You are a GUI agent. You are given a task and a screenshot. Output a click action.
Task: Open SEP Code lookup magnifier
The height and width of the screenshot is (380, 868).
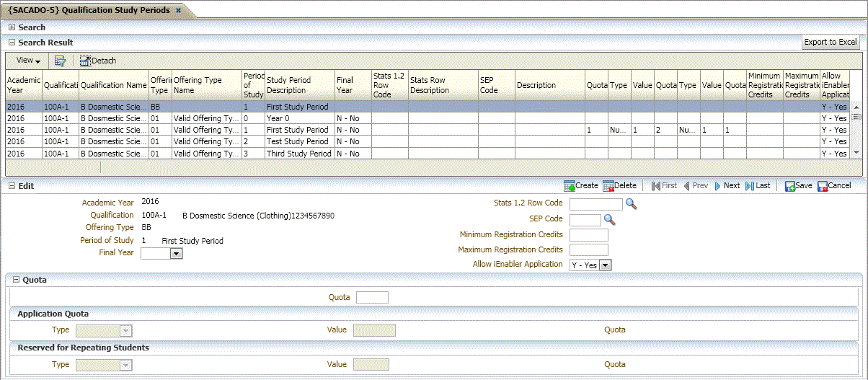pyautogui.click(x=609, y=220)
